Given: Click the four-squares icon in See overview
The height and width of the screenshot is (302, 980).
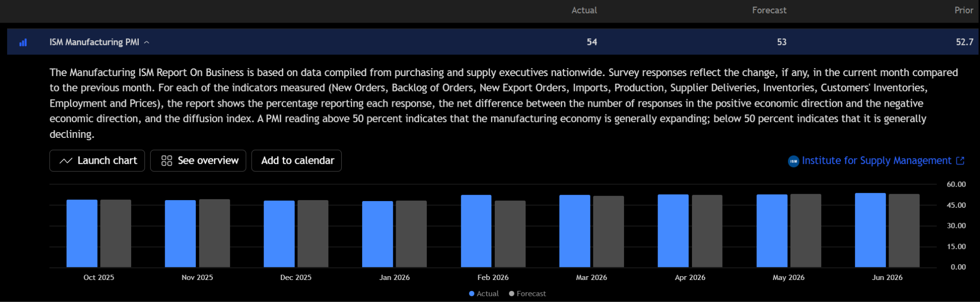Looking at the screenshot, I should tap(167, 161).
